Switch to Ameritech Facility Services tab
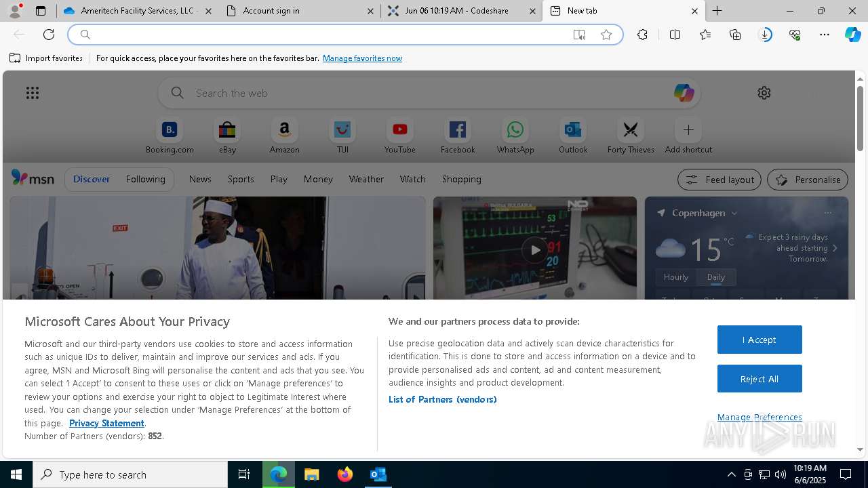The height and width of the screenshot is (488, 868). 138,11
